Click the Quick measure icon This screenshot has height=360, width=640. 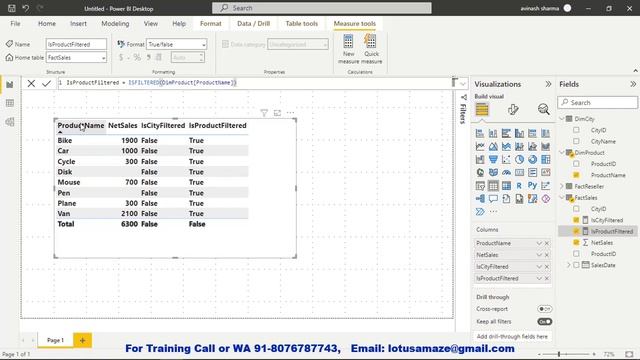371,42
